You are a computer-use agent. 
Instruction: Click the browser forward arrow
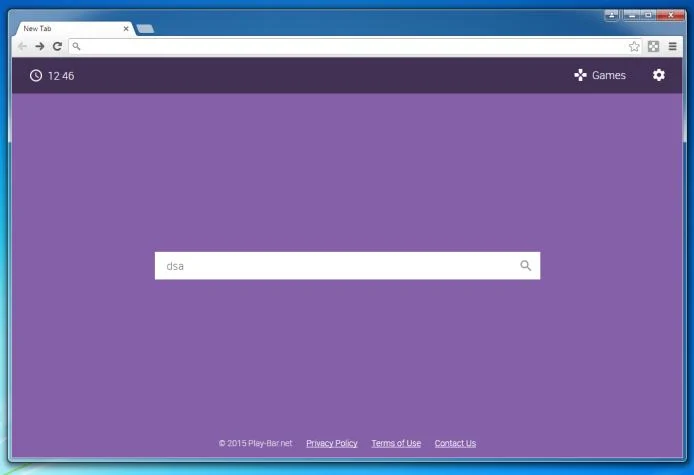40,46
